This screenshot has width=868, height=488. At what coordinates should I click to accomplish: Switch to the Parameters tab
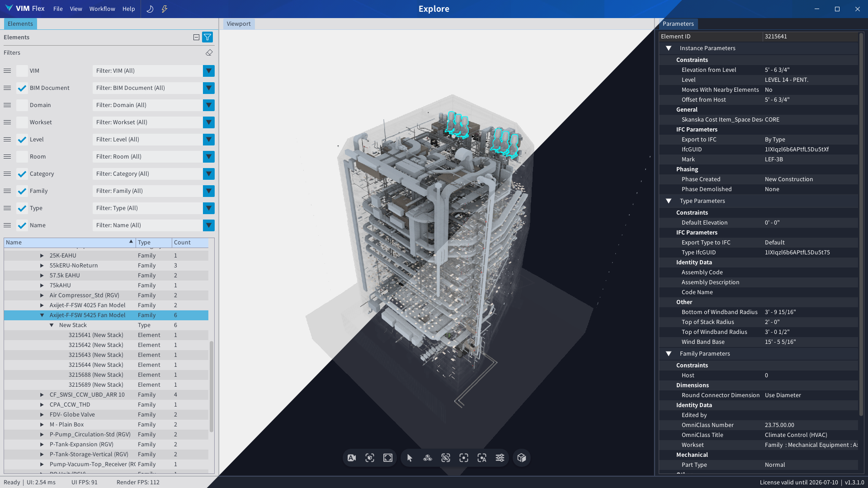coord(678,24)
